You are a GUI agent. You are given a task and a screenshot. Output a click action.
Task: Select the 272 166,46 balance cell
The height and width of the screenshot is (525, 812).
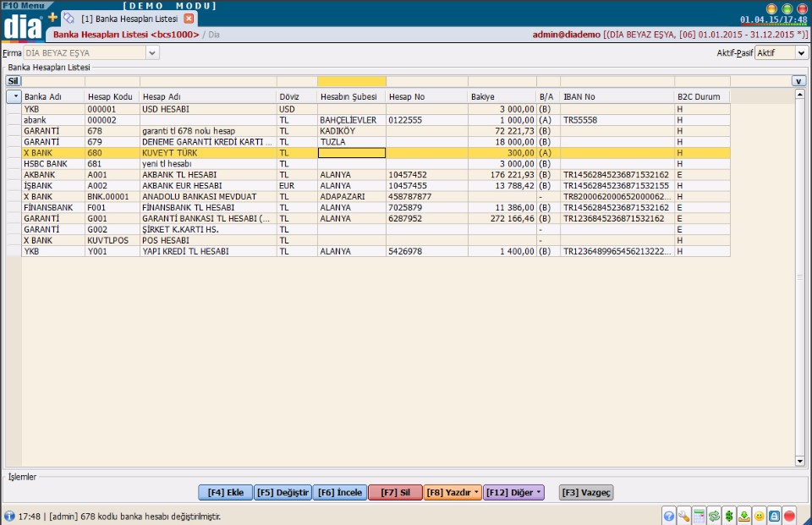click(x=502, y=218)
